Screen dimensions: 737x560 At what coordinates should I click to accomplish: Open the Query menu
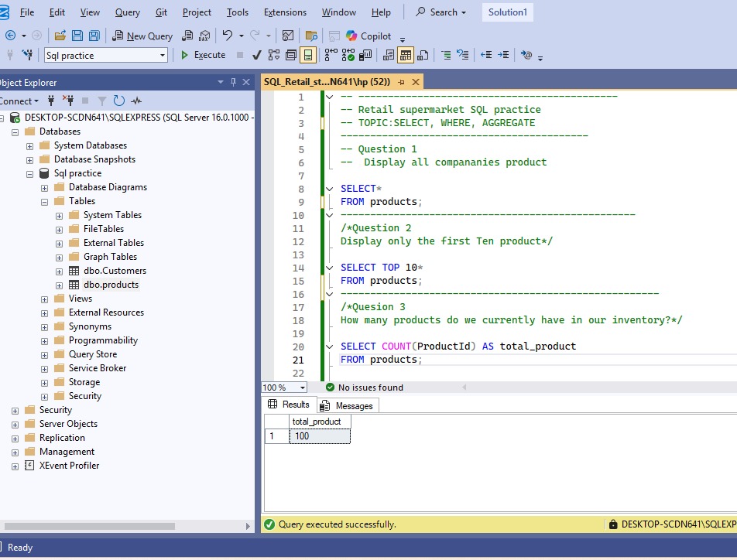click(128, 12)
